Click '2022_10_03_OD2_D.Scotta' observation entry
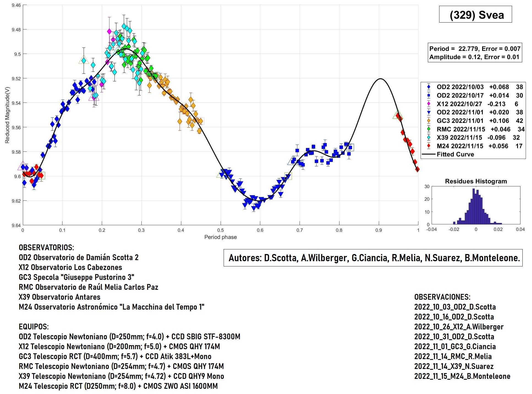This screenshot has width=532, height=394. 455,307
